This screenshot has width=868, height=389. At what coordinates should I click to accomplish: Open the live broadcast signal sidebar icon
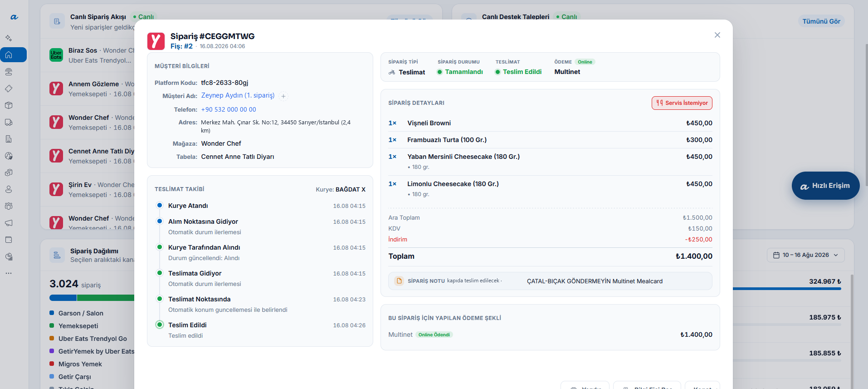[9, 72]
